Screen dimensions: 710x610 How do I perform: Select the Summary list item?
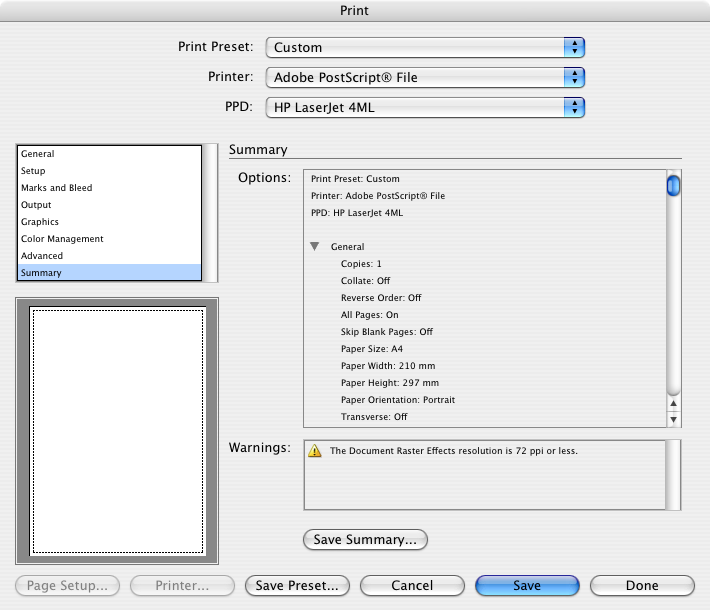(41, 273)
